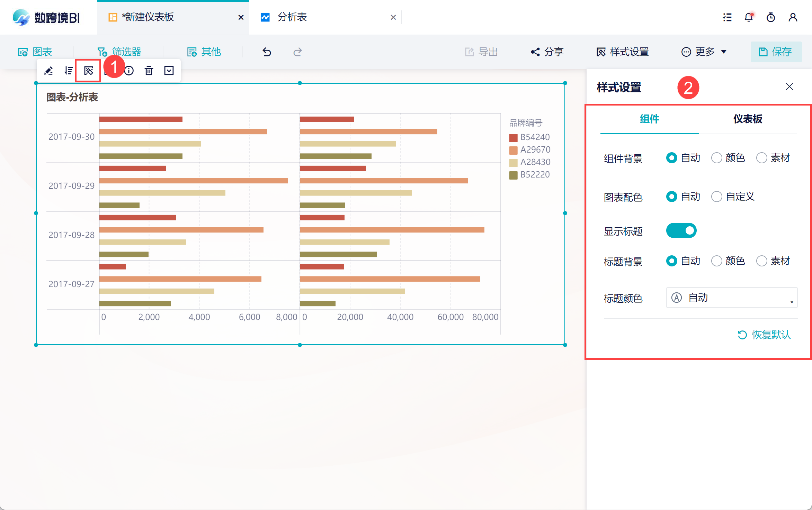Open the notification bell icon
The image size is (812, 510).
click(x=749, y=17)
